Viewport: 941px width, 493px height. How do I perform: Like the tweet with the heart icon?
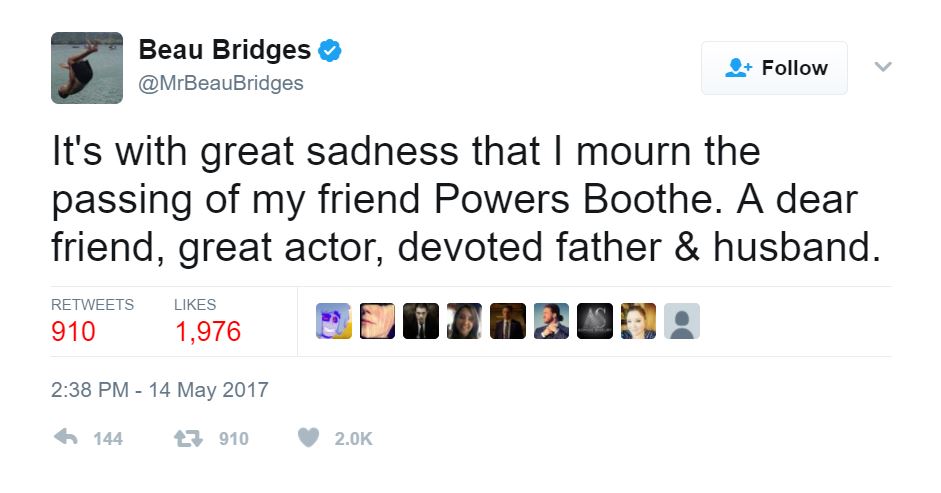310,438
